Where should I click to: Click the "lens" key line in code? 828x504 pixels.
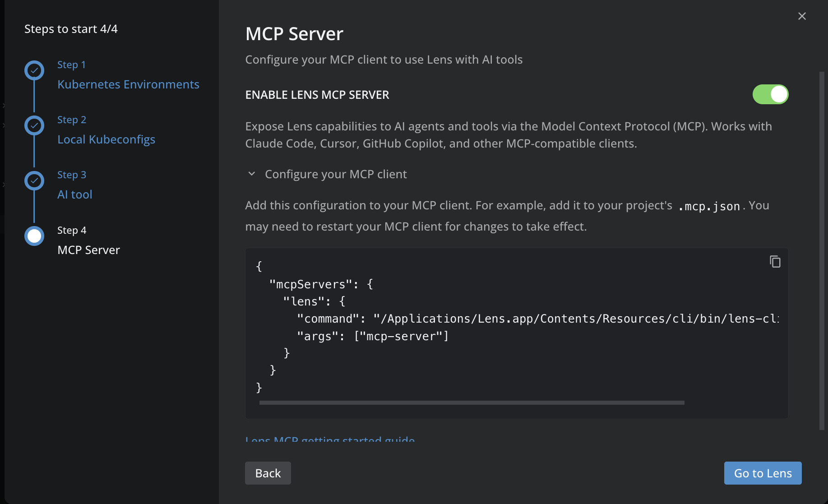click(314, 301)
